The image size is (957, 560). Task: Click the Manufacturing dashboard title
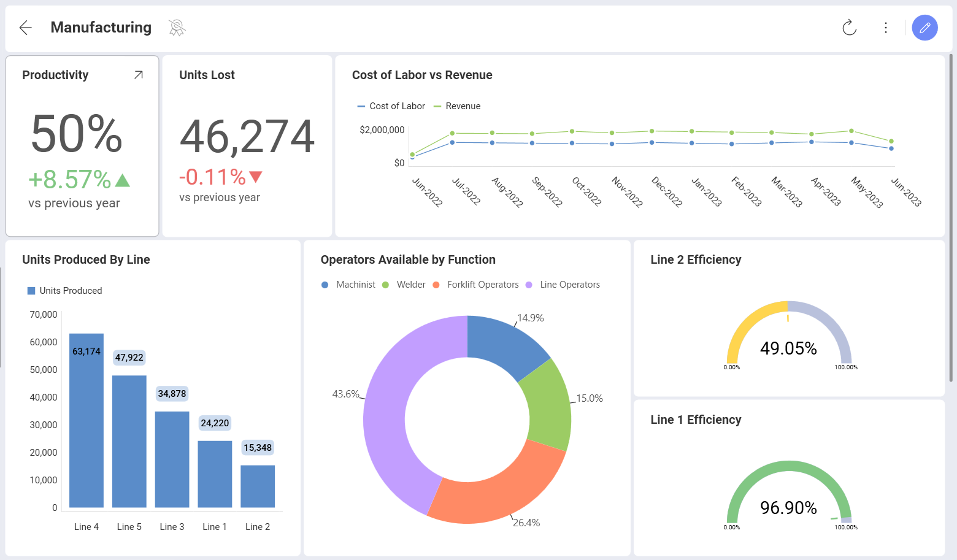tap(101, 28)
